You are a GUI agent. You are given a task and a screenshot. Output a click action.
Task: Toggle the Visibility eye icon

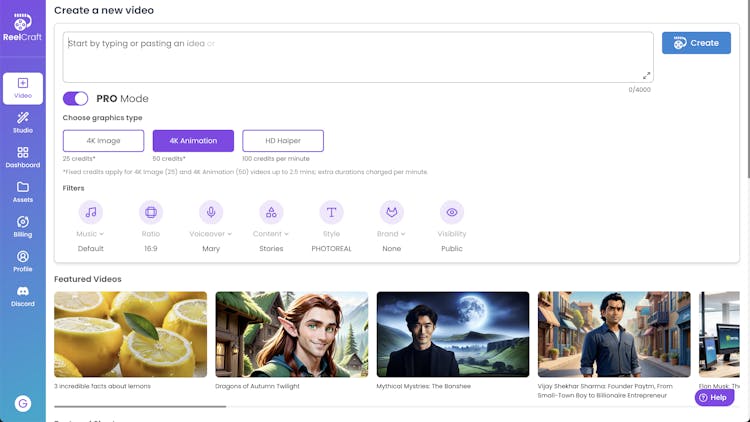[452, 212]
